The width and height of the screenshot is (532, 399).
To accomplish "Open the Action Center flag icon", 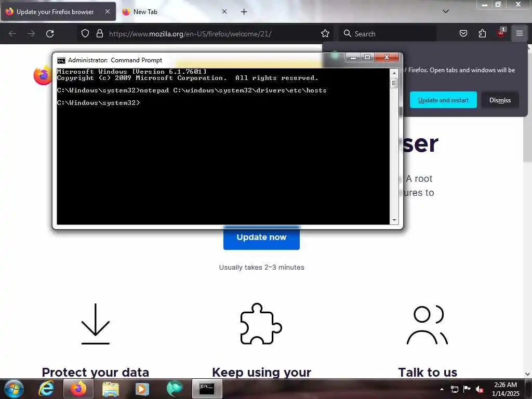I will pos(467,389).
